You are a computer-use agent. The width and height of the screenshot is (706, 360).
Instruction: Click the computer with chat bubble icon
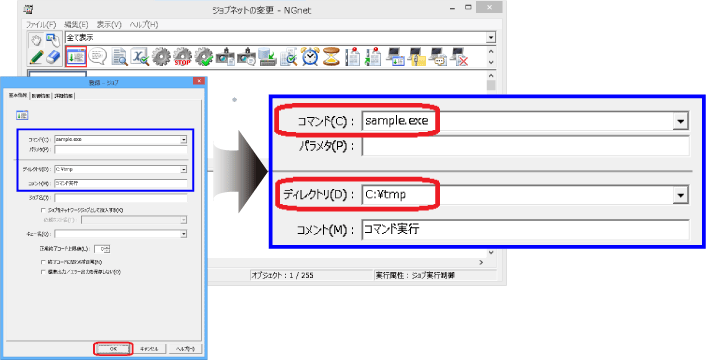tap(438, 57)
